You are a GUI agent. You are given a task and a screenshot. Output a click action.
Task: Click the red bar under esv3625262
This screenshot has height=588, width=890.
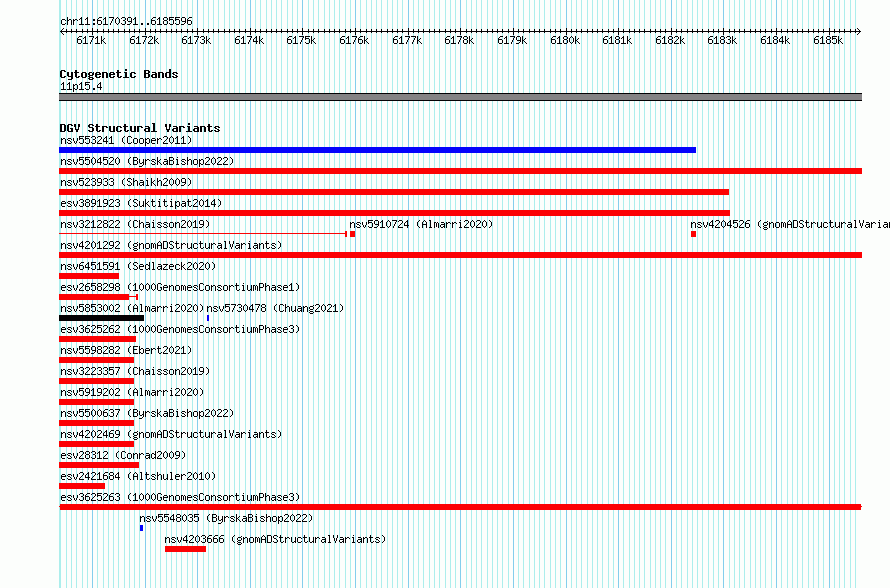pyautogui.click(x=98, y=339)
